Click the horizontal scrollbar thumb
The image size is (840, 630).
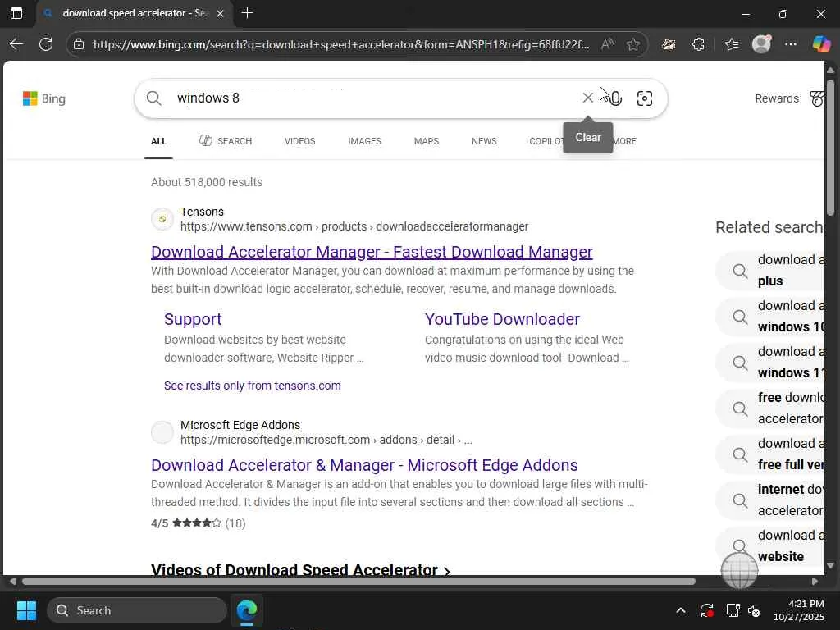(358, 582)
